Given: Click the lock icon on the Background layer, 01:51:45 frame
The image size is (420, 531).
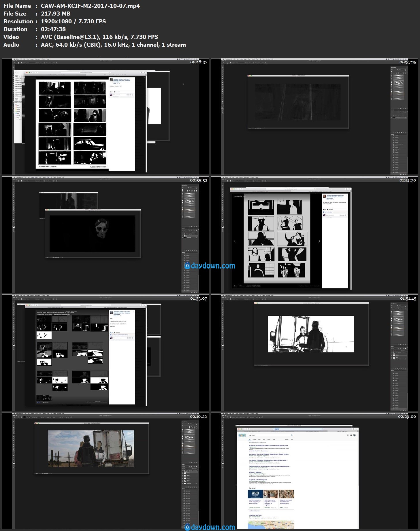Looking at the screenshot, I should pos(405,359).
